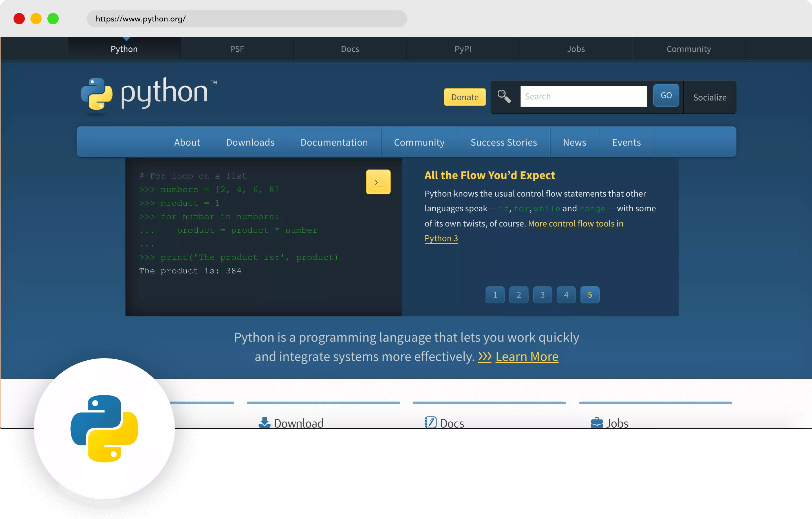Open the PSF top tab
Image resolution: width=812 pixels, height=519 pixels.
pyautogui.click(x=237, y=49)
